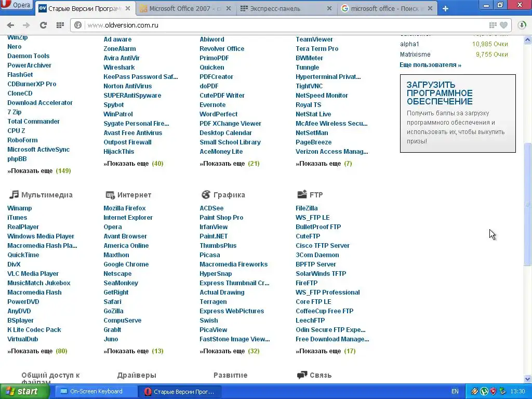
Task: Open the FileZilla link
Action: coord(307,208)
